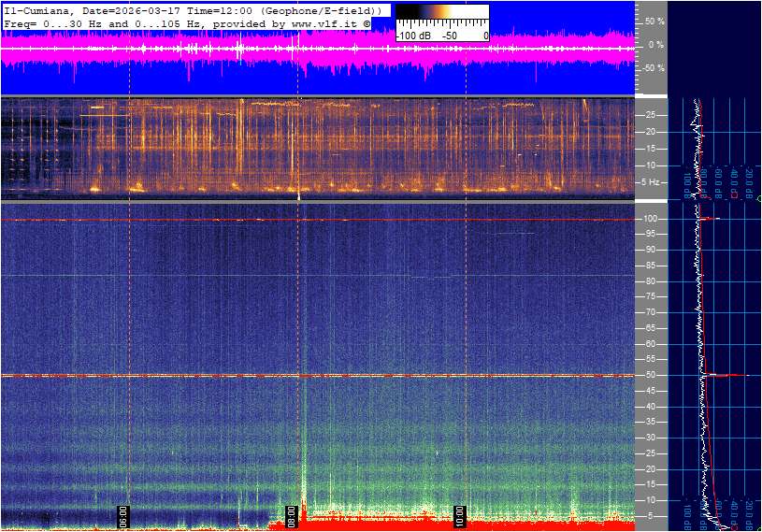Click the 75 Hz tick on lower frequency axis
The image size is (762, 532).
(x=650, y=296)
